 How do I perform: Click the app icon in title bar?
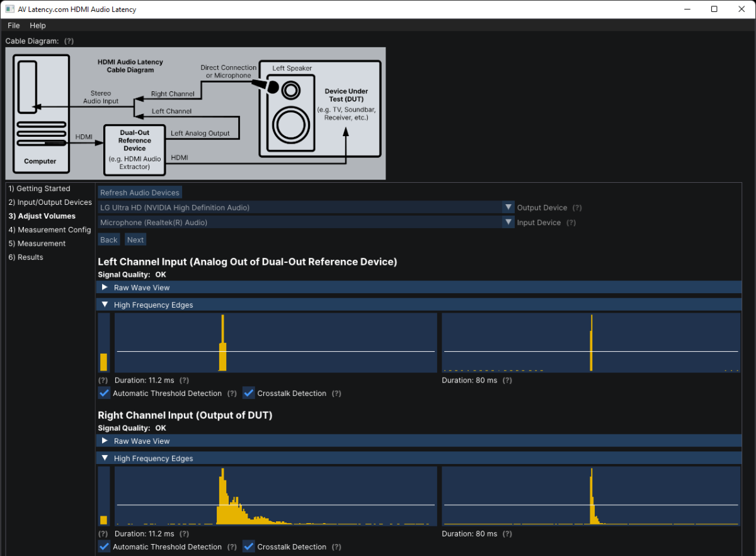tap(10, 9)
